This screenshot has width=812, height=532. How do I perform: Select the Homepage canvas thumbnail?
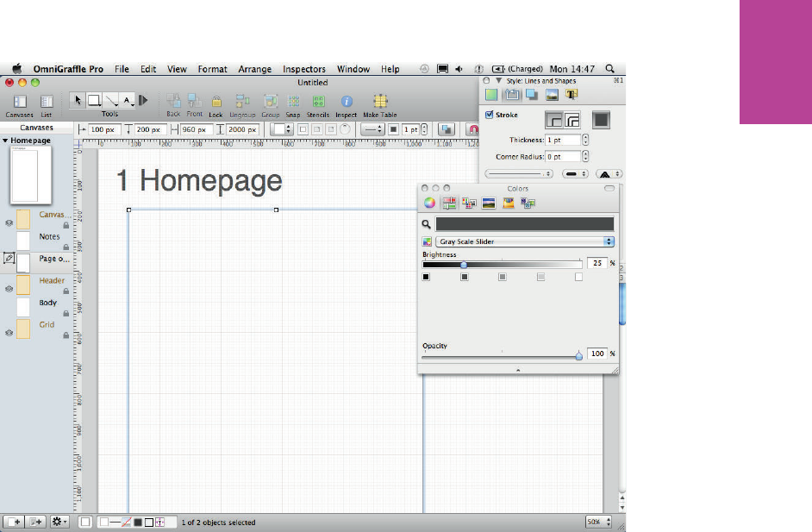[30, 174]
